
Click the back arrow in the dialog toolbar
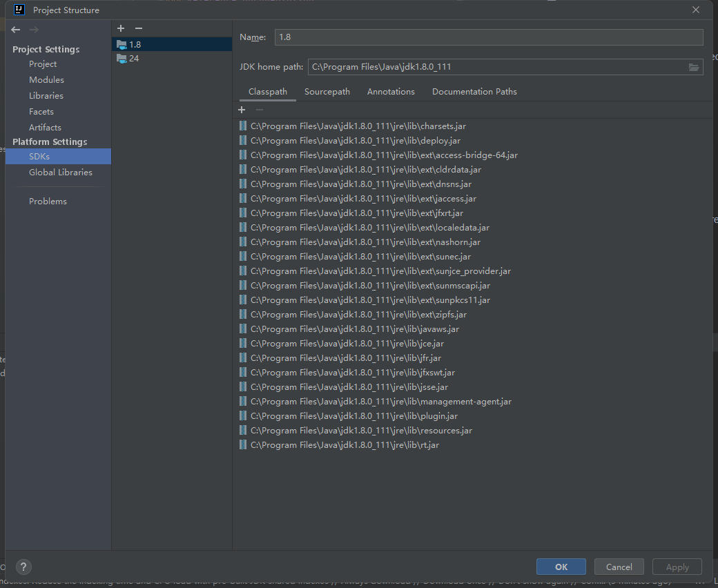[x=14, y=30]
